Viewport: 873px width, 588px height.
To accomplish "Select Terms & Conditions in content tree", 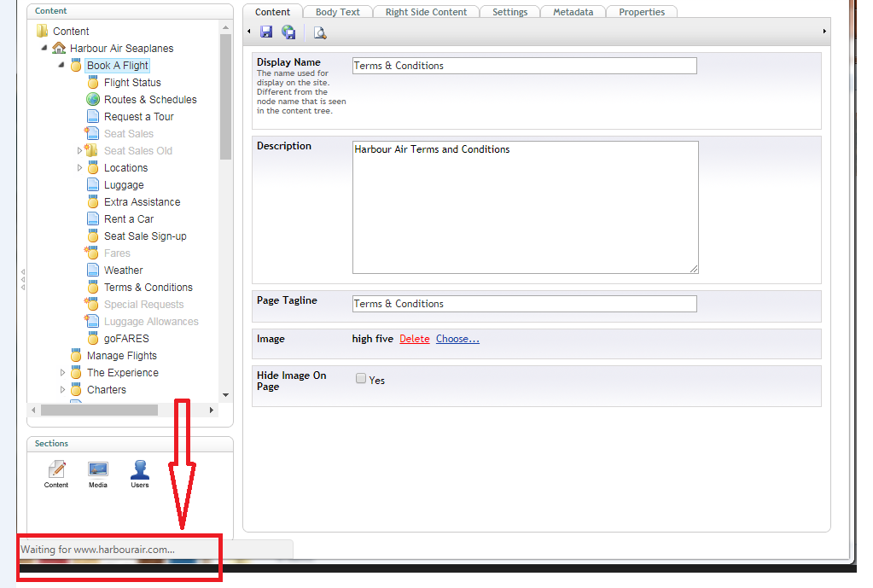I will point(148,288).
